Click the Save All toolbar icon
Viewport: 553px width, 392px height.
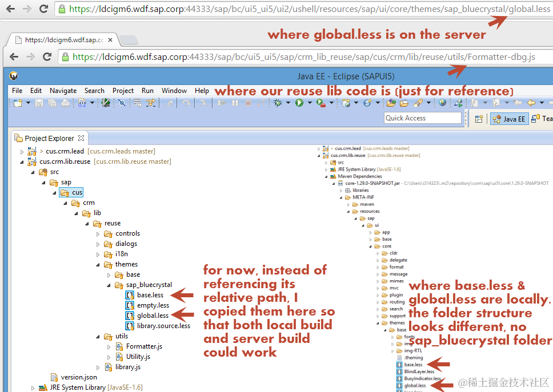(x=52, y=103)
